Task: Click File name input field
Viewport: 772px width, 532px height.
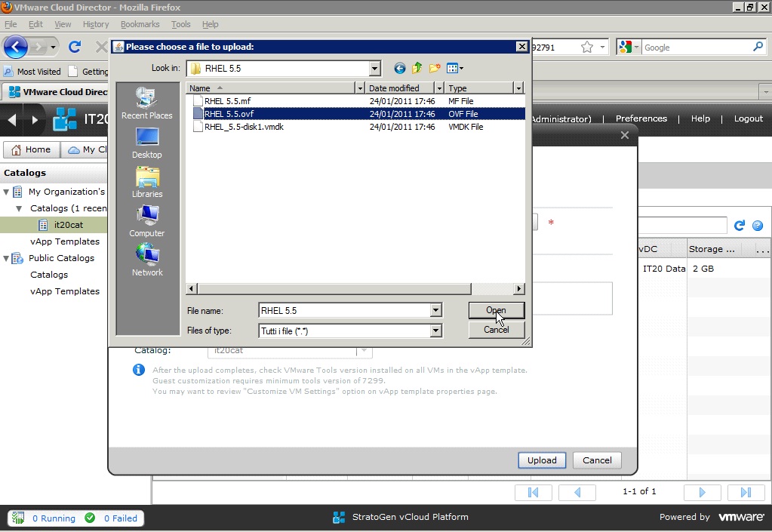Action: coord(345,311)
